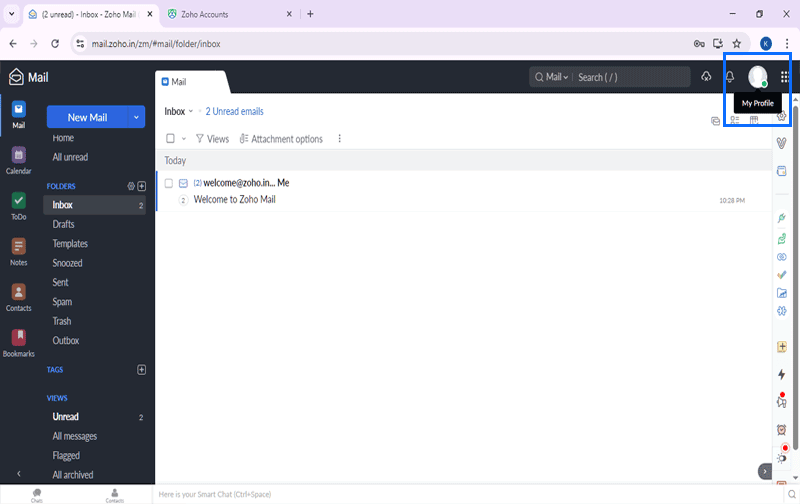Click the Chats icon in bottom bar
This screenshot has height=504, width=800.
point(37,495)
